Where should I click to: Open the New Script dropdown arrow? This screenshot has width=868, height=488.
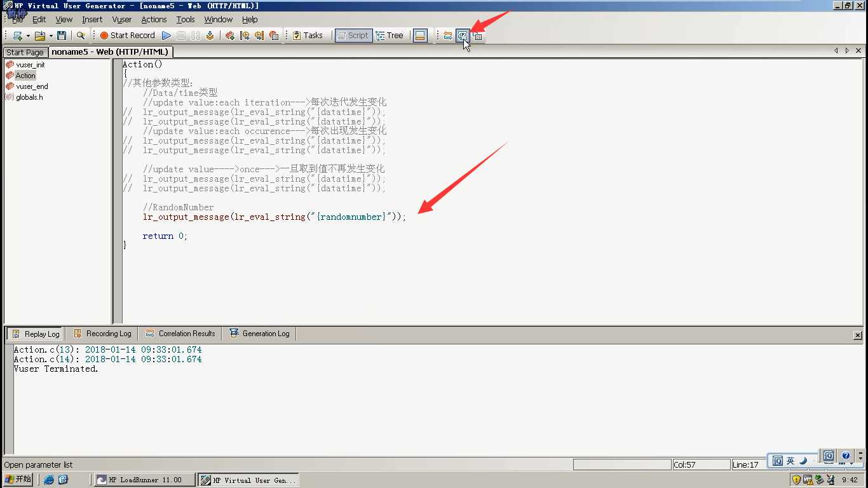point(28,36)
